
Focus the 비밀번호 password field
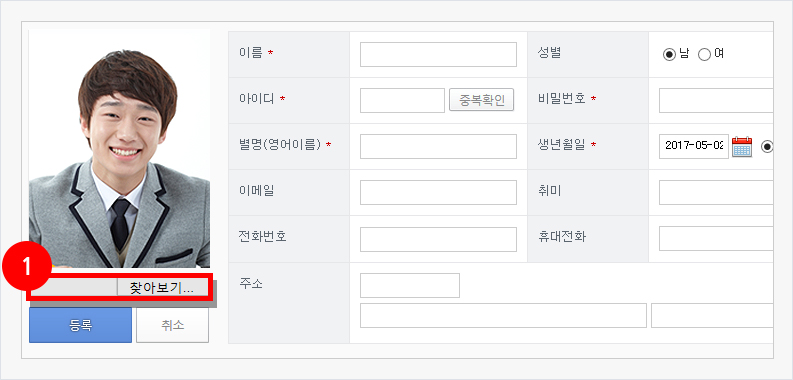pos(716,100)
